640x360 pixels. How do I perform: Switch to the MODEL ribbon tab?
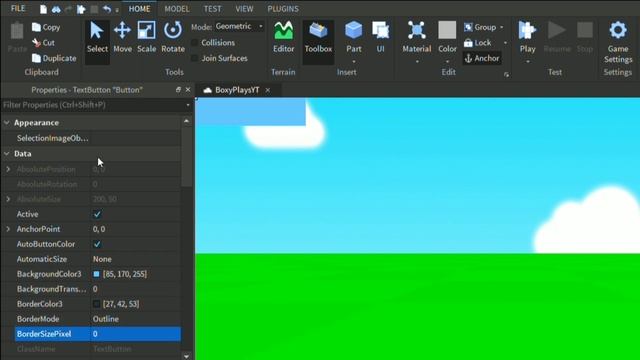177,9
